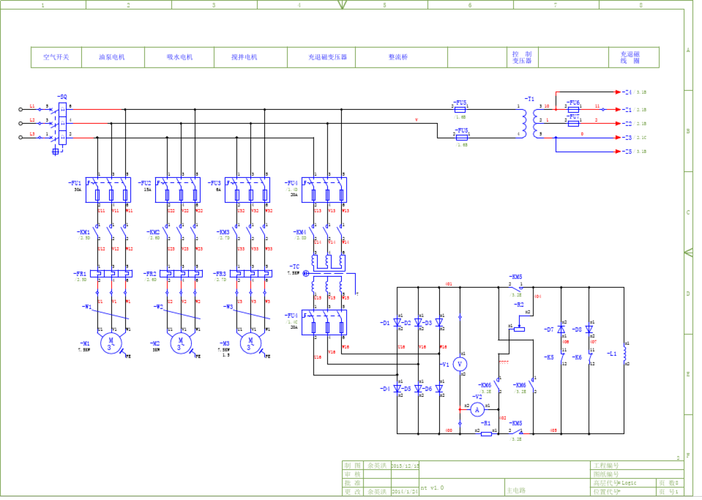Image resolution: width=702 pixels, height=500 pixels.
Task: Click the 制图 cell in title block
Action: 352,466
